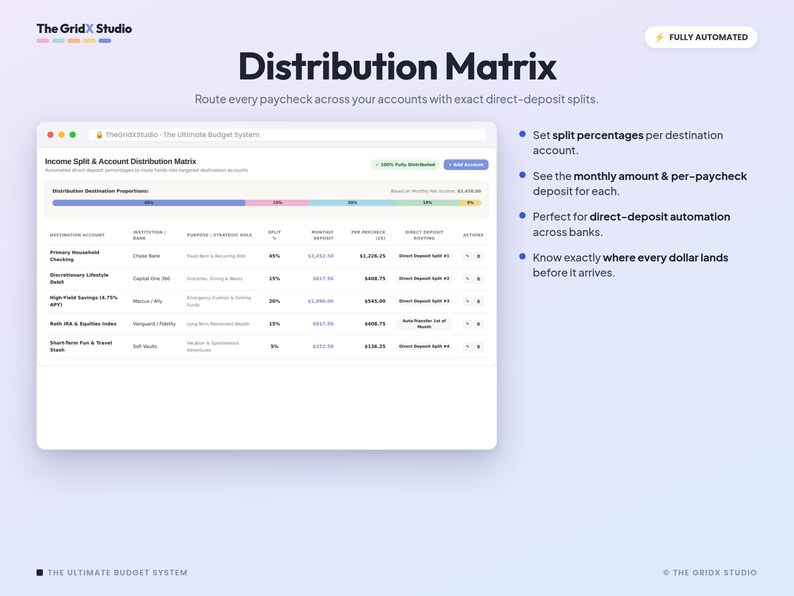Click the Direct Deposit Split #3 tag
The width and height of the screenshot is (794, 596).
point(424,301)
